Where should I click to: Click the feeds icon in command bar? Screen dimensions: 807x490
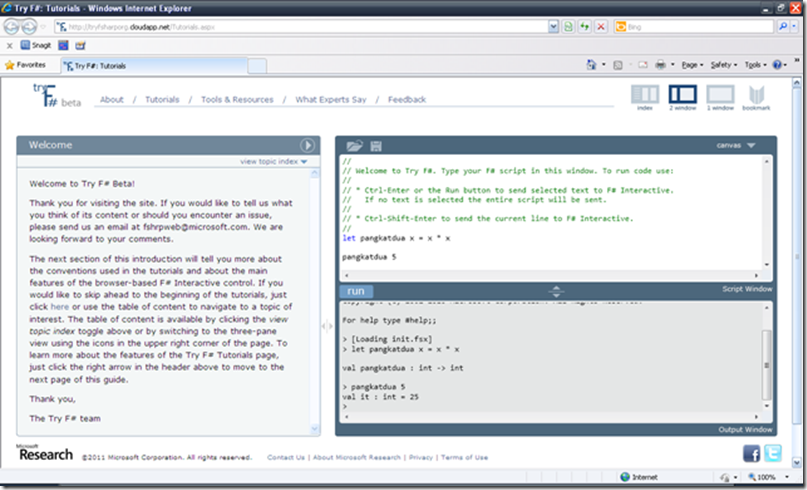pyautogui.click(x=618, y=65)
